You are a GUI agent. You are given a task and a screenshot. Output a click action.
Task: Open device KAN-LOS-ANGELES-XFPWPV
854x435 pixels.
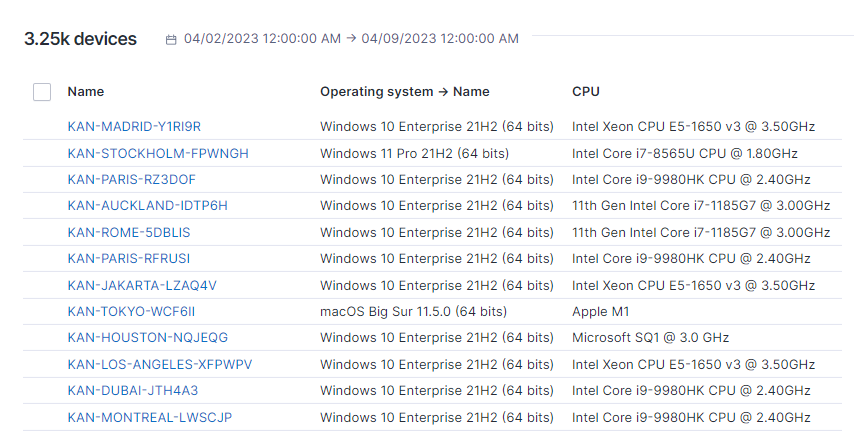160,364
